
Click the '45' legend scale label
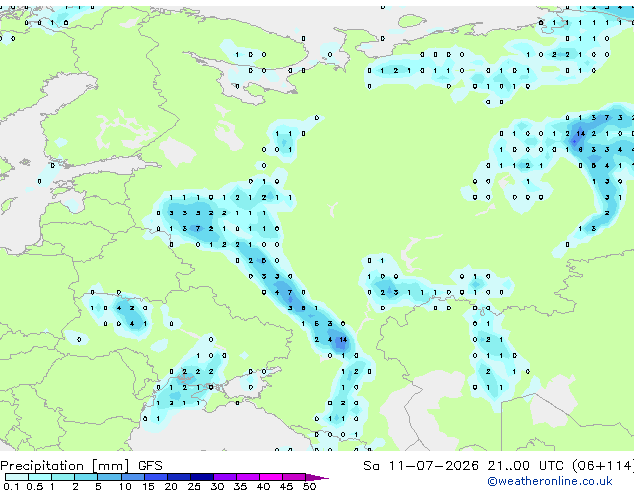[x=286, y=486]
